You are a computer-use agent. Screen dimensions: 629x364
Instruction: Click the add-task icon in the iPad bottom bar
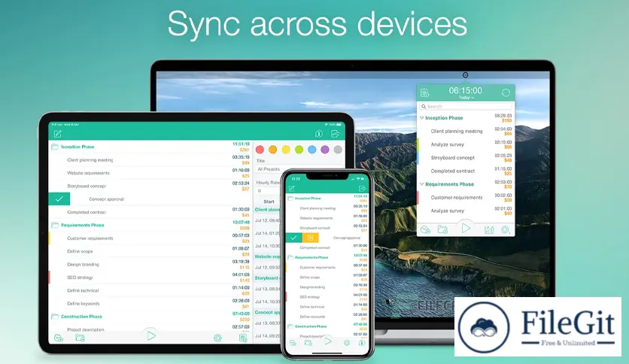59,338
